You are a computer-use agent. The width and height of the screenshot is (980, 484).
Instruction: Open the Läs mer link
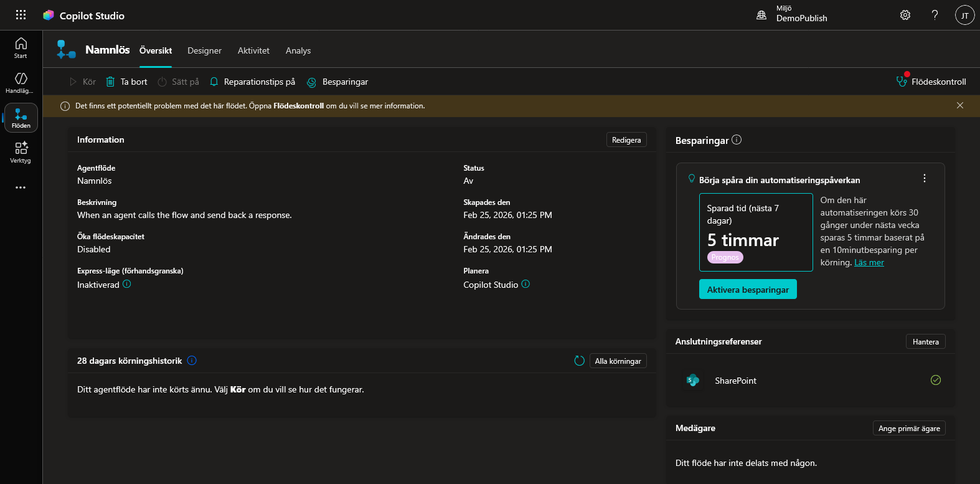[x=869, y=262]
